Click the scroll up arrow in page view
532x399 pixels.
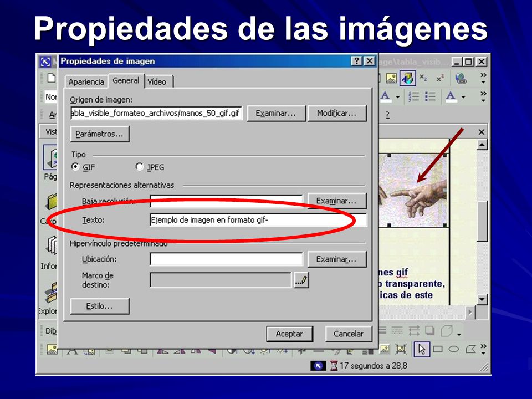click(x=482, y=145)
